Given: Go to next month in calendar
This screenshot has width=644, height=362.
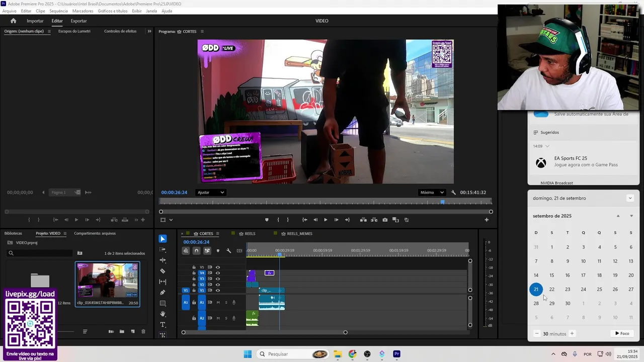Looking at the screenshot, I should (631, 216).
